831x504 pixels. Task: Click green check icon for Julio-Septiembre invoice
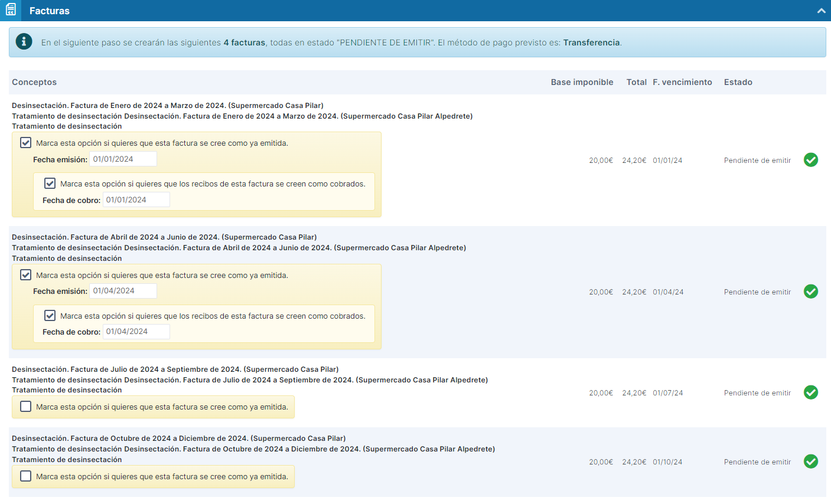[x=810, y=392]
